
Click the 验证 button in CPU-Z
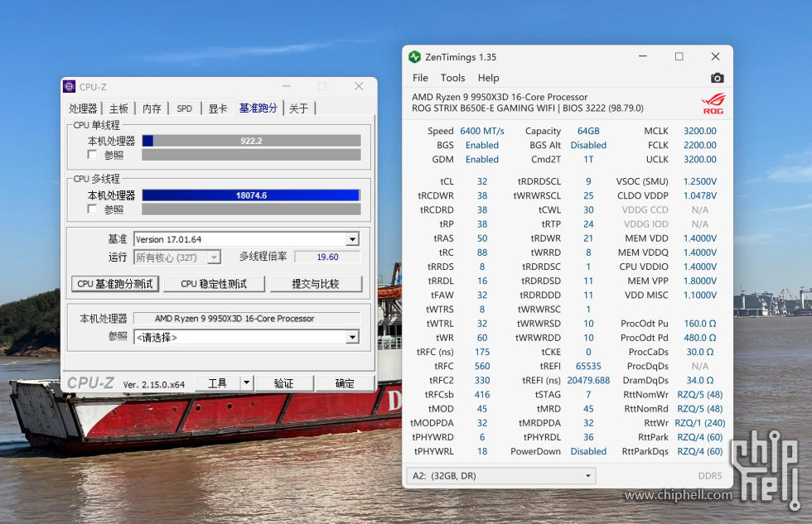coord(283,383)
